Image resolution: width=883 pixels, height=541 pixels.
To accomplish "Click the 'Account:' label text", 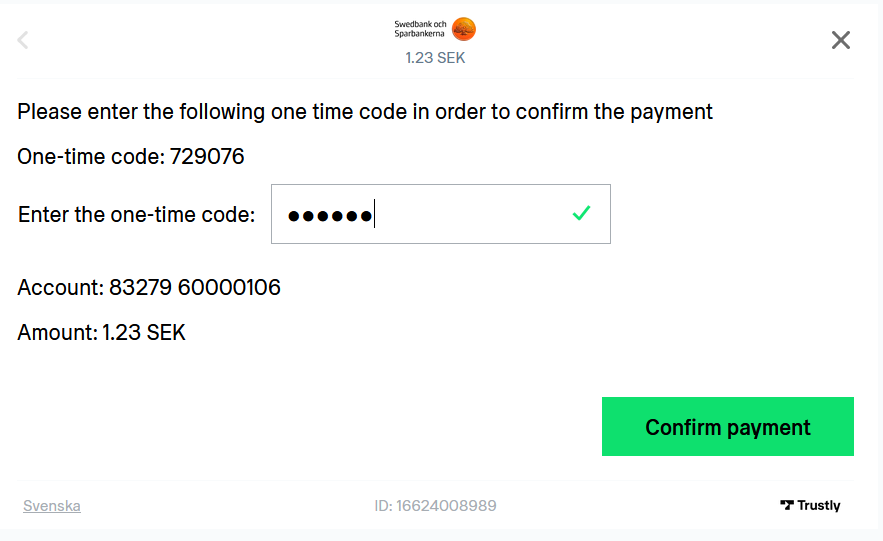I will (x=61, y=288).
